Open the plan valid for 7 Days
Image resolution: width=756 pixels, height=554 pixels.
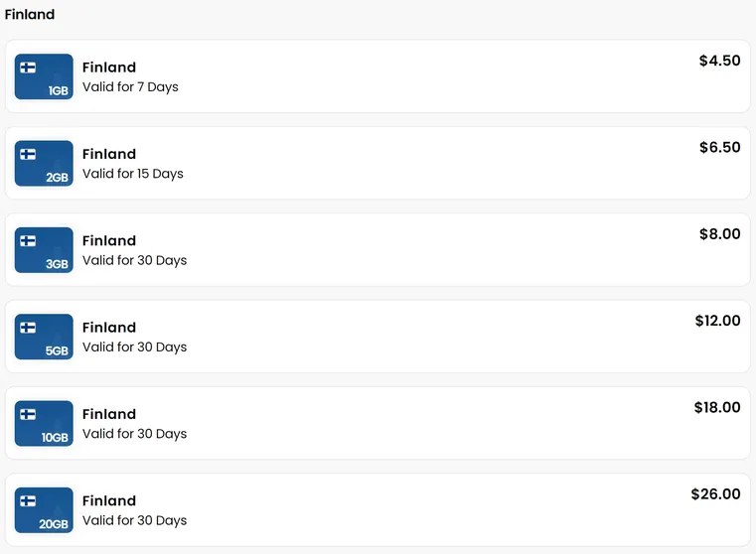coord(378,76)
